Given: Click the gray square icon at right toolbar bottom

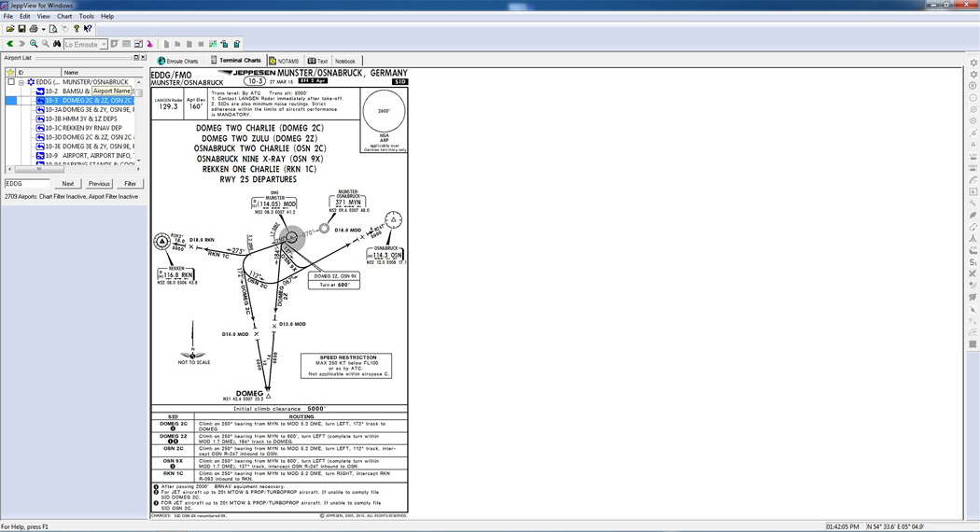Looking at the screenshot, I should [973, 344].
